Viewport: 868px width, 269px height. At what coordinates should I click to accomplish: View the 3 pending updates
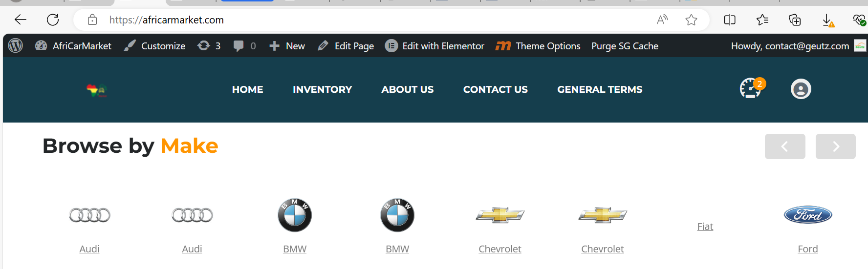point(209,46)
